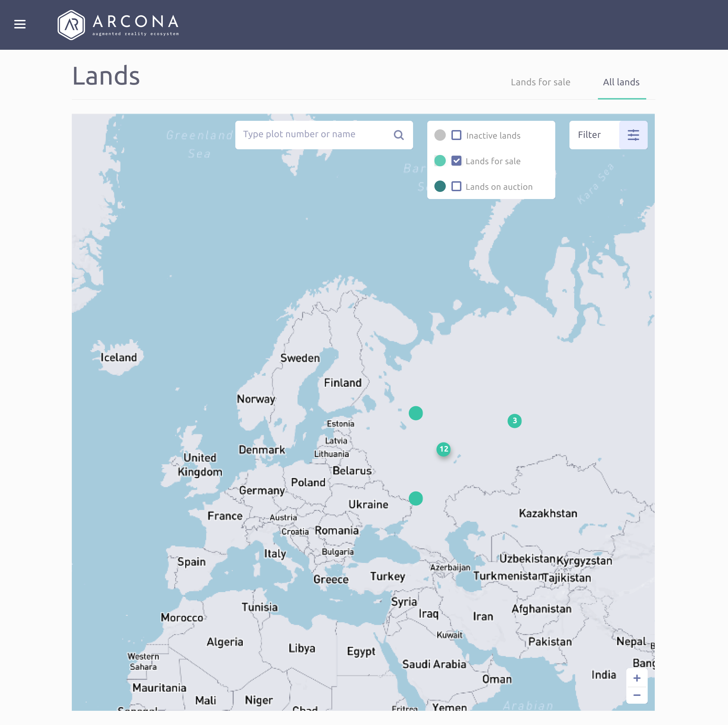The width and height of the screenshot is (728, 725).
Task: Switch to Lands for sale tab
Action: tap(540, 82)
